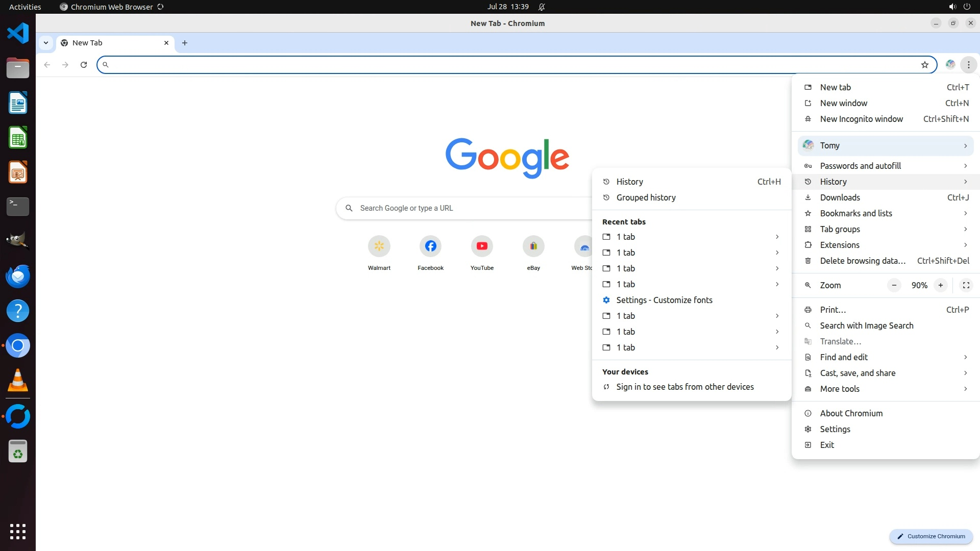Viewport: 980px width, 551px height.
Task: Open the tab search dropdown arrow
Action: (46, 43)
